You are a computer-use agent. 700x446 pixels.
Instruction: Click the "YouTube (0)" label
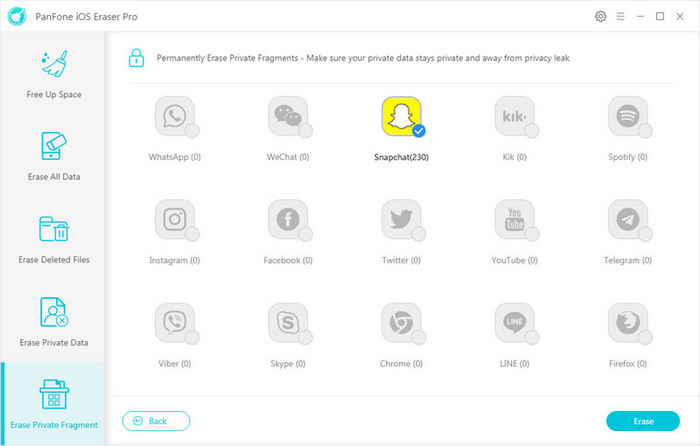tap(515, 260)
